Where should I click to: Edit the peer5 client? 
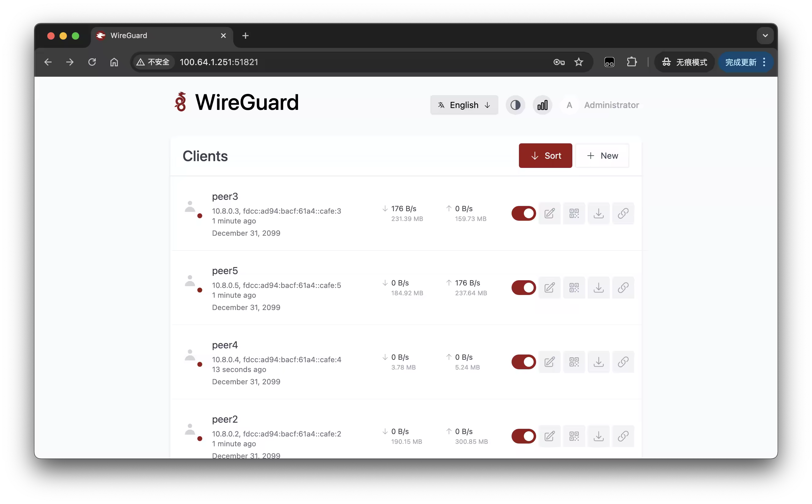pos(549,288)
